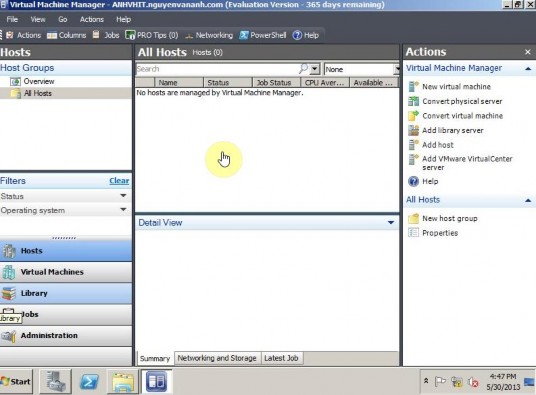Click the navigation pane splitter grip dots
Image resolution: width=536 pixels, height=395 pixels.
click(64, 238)
